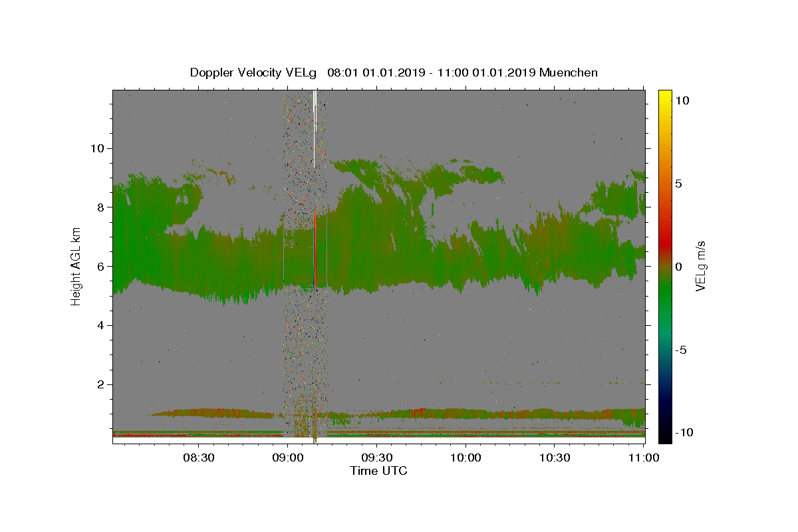Click the 08:30 time tick label
Viewport: 798px width, 532px height.
(x=198, y=458)
